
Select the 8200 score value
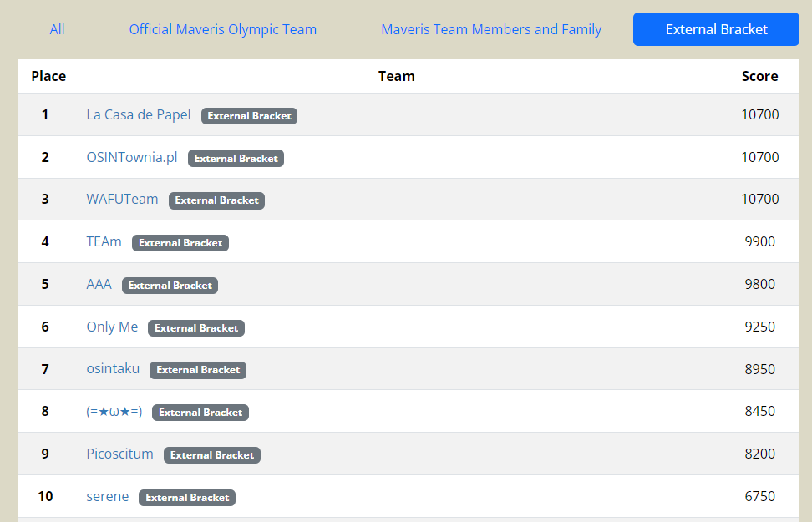[x=759, y=454]
